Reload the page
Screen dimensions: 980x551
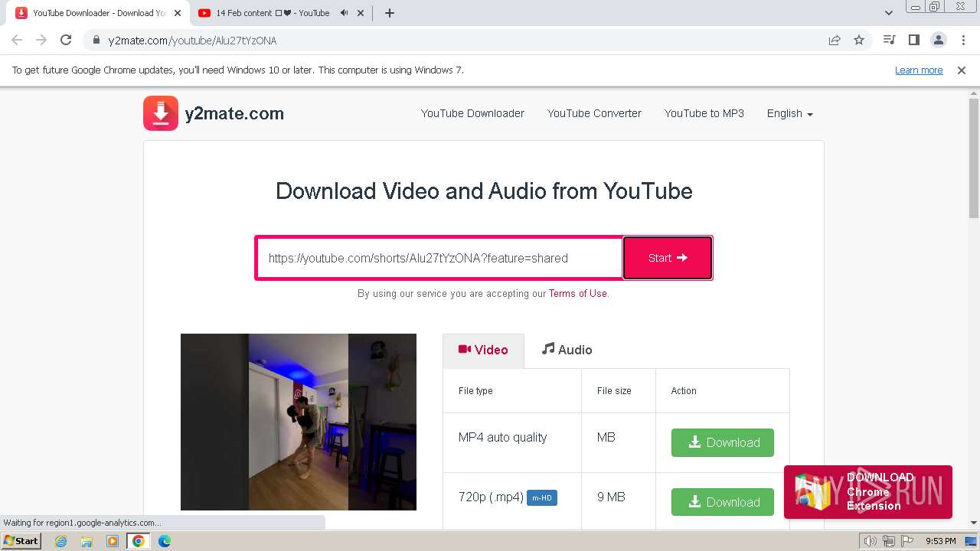66,40
